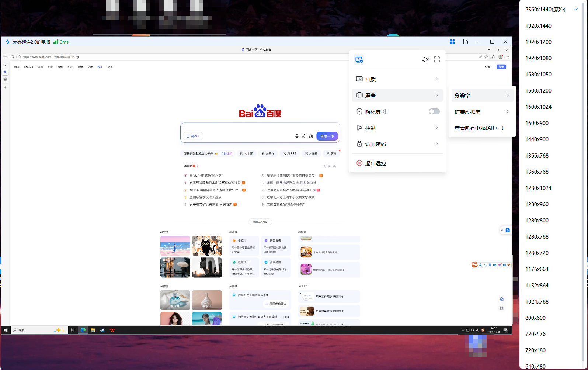Click the 百度一下 search button
588x370 pixels.
pyautogui.click(x=327, y=136)
